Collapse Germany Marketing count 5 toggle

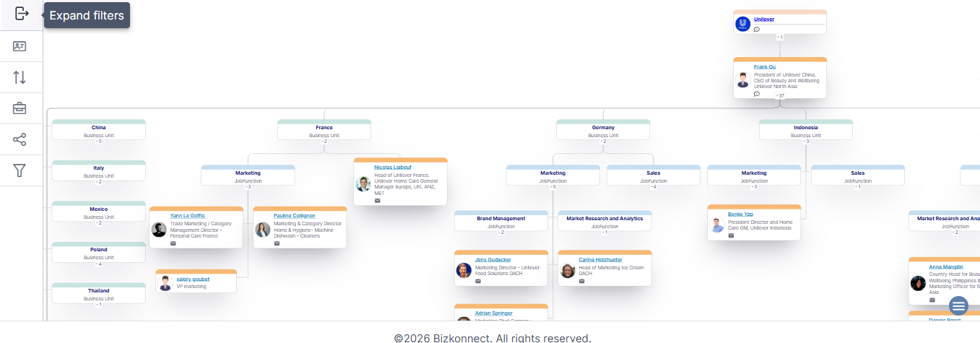[x=552, y=186]
